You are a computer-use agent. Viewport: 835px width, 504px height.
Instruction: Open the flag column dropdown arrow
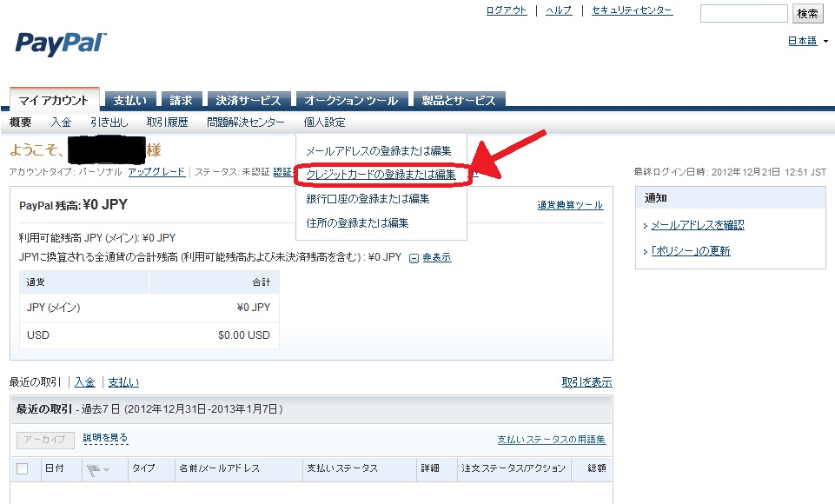[x=107, y=470]
